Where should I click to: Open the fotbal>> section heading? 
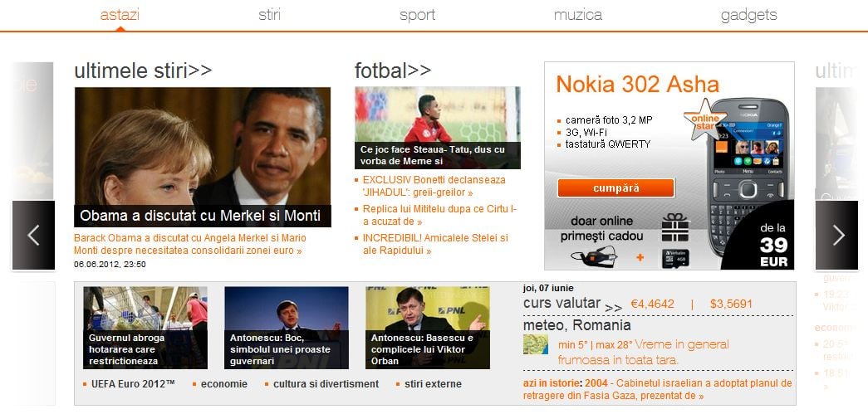[393, 71]
